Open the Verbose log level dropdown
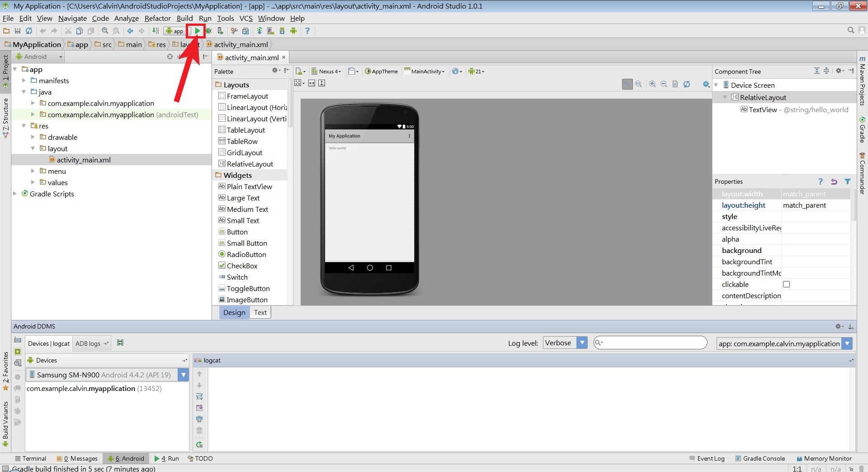Viewport: 868px width, 472px height. (x=565, y=343)
